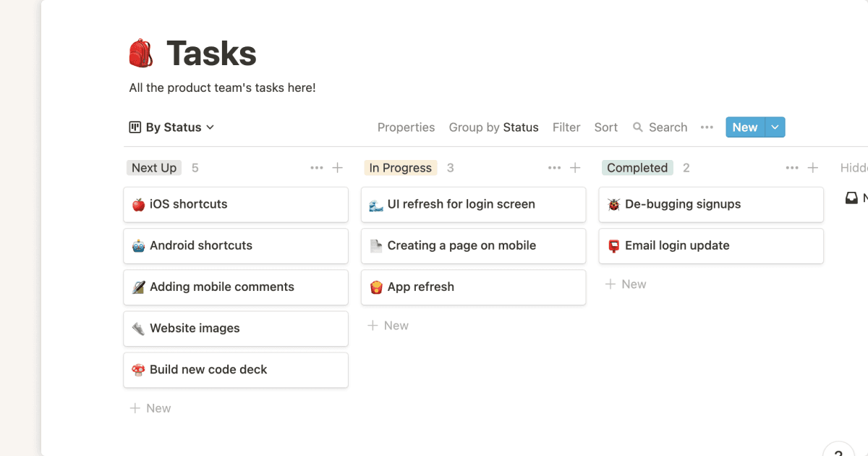868x456 pixels.
Task: Open the Group by Status settings
Action: click(x=494, y=127)
